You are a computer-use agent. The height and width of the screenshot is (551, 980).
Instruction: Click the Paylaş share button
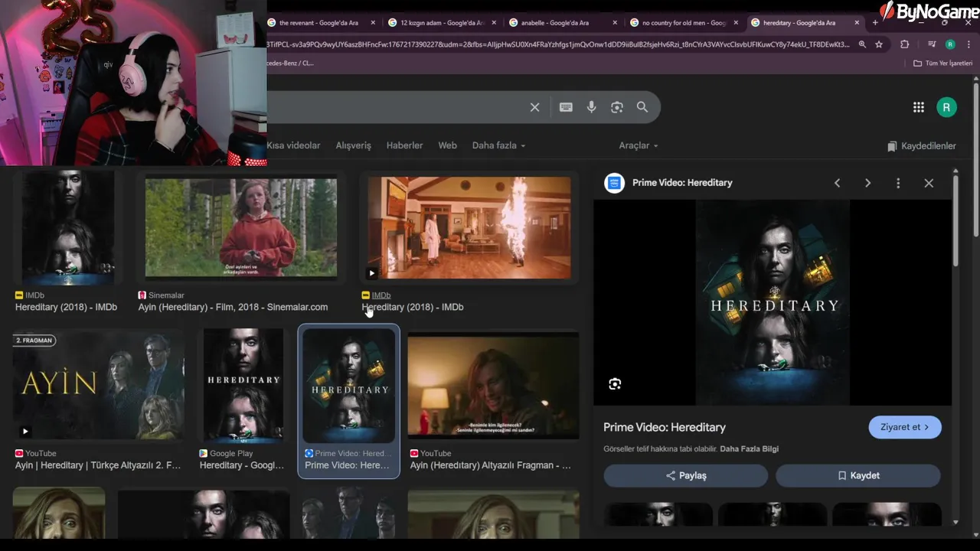click(x=685, y=475)
